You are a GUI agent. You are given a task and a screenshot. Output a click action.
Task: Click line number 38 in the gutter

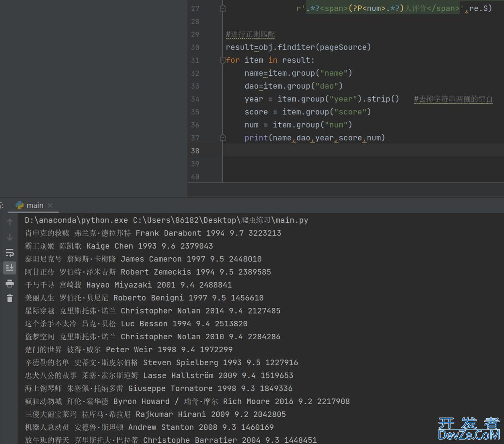195,151
